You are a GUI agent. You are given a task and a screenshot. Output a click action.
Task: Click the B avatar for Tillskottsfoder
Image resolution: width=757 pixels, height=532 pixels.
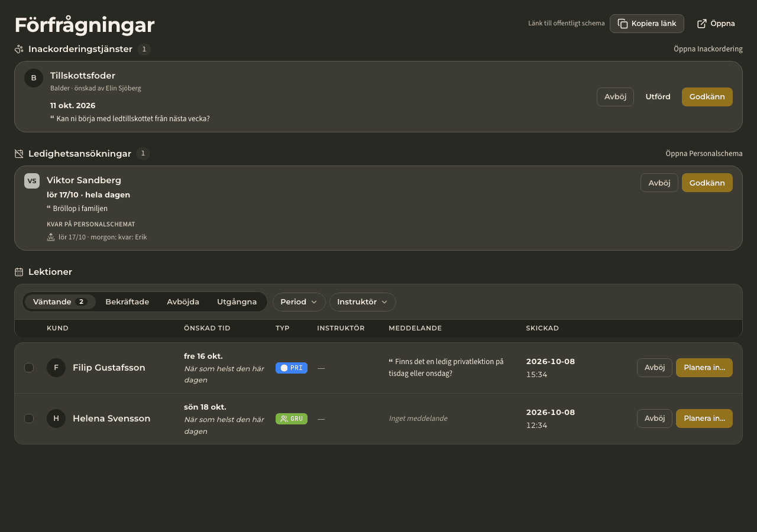point(34,78)
